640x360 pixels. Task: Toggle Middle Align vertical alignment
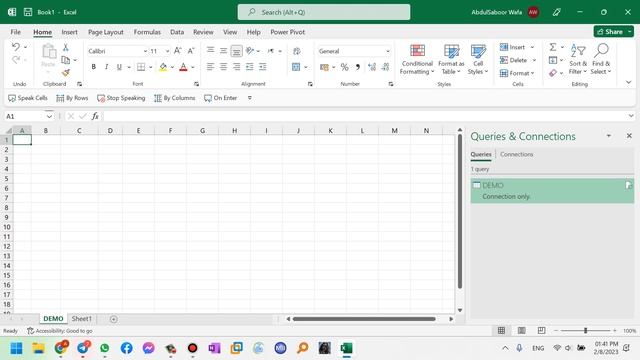click(223, 51)
